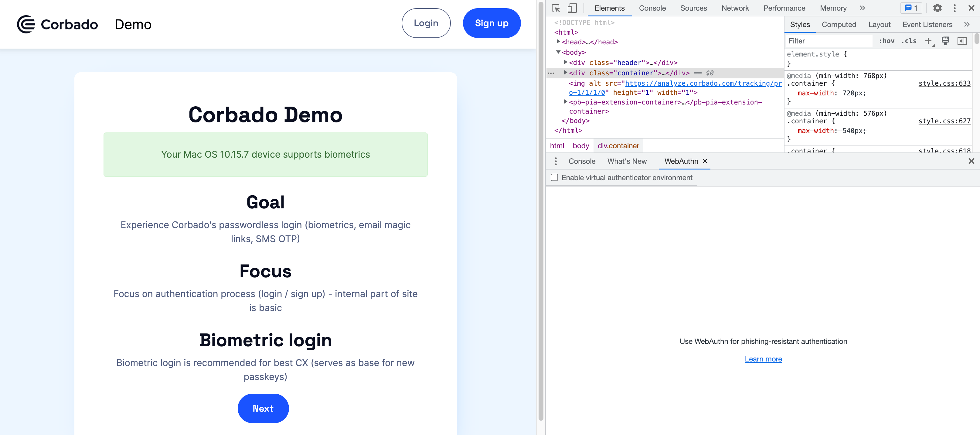Switch to the Elements tab
The image size is (980, 435).
[x=609, y=8]
